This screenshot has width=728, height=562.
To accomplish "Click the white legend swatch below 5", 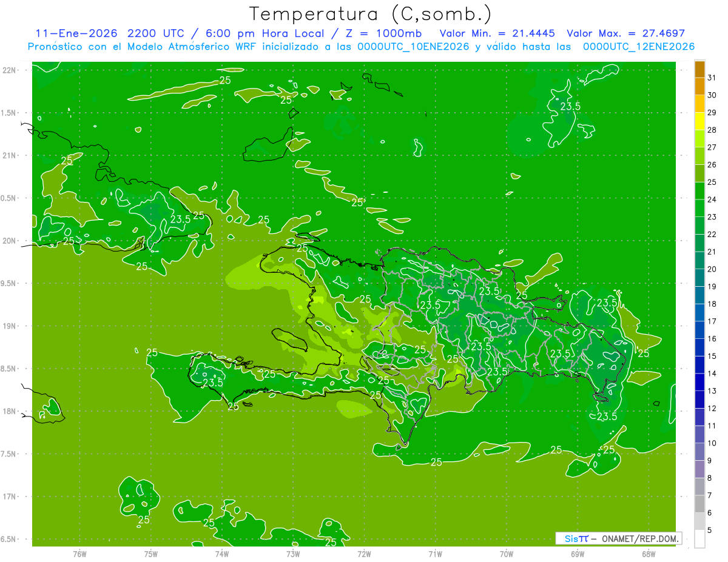I will click(699, 539).
